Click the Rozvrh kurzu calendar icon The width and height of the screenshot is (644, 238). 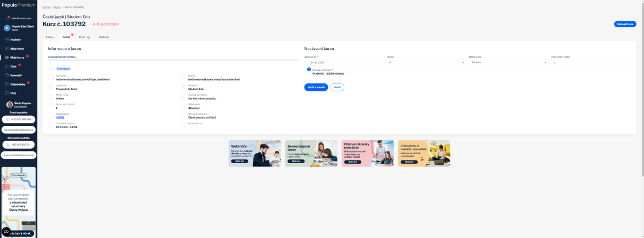pyautogui.click(x=183, y=124)
